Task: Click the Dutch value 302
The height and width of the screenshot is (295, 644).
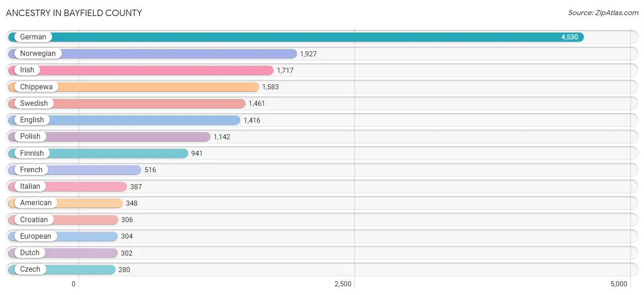Action: click(x=126, y=253)
